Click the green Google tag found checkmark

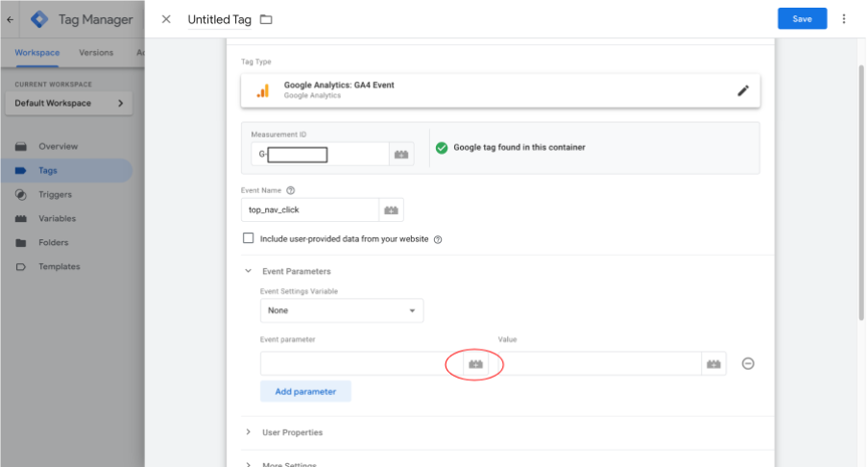(441, 148)
